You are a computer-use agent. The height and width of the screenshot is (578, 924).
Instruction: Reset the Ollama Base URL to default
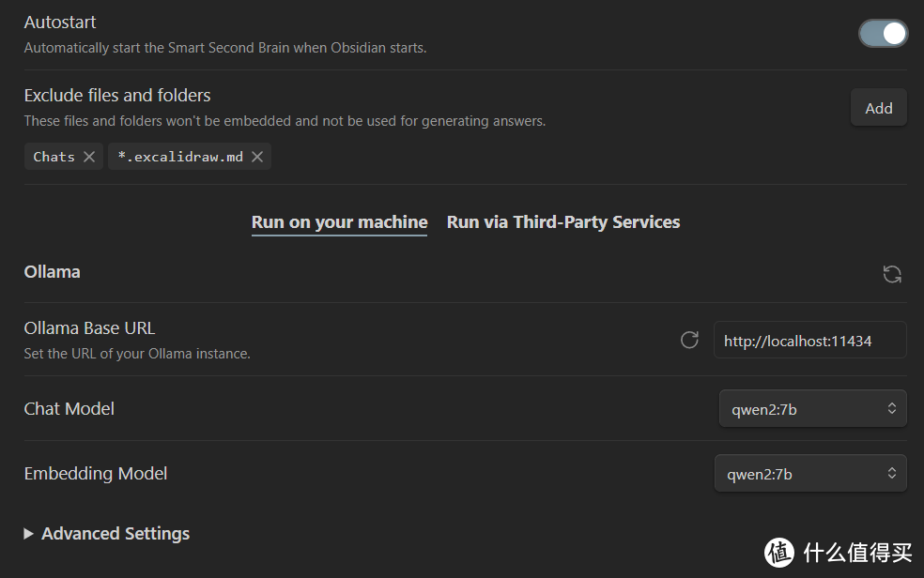[x=689, y=340]
